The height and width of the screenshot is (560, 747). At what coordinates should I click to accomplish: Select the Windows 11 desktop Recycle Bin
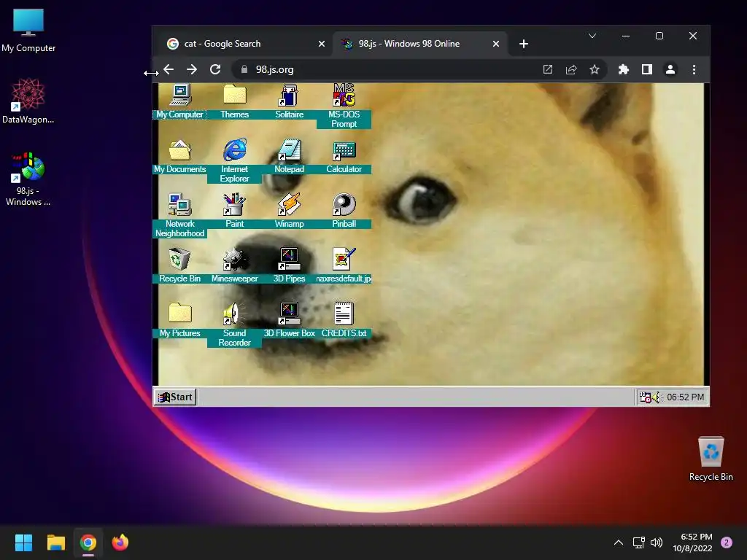click(711, 459)
